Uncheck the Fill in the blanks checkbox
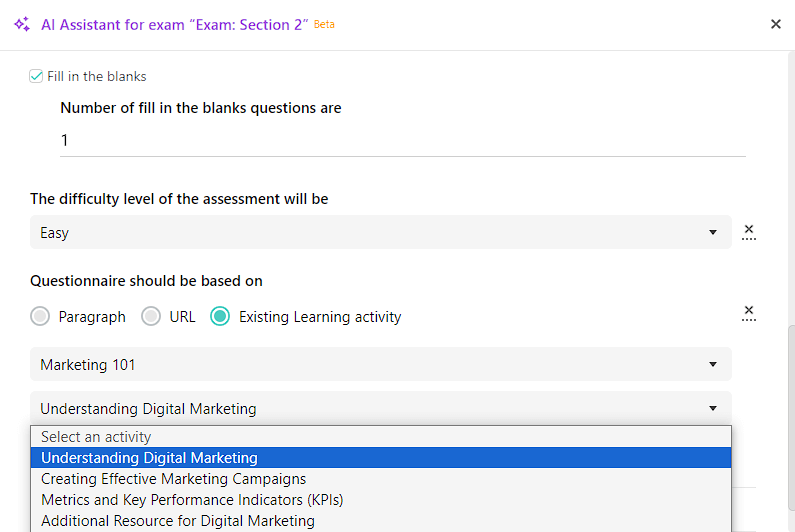This screenshot has height=532, width=795. tap(36, 76)
